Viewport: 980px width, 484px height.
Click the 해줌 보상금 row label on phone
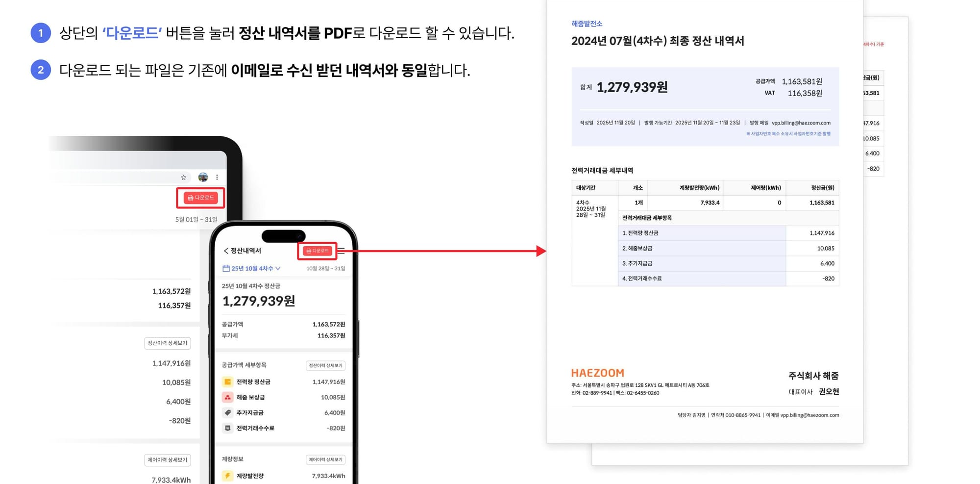250,397
